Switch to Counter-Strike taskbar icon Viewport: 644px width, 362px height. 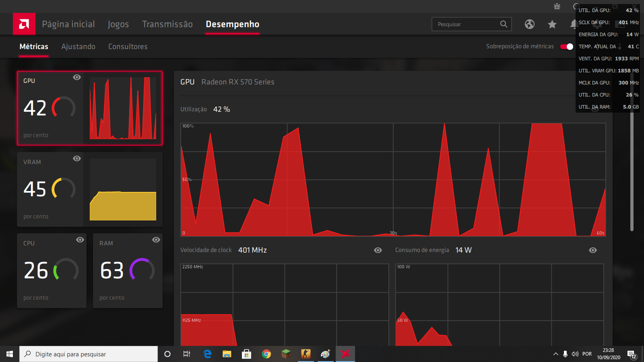[x=305, y=354]
